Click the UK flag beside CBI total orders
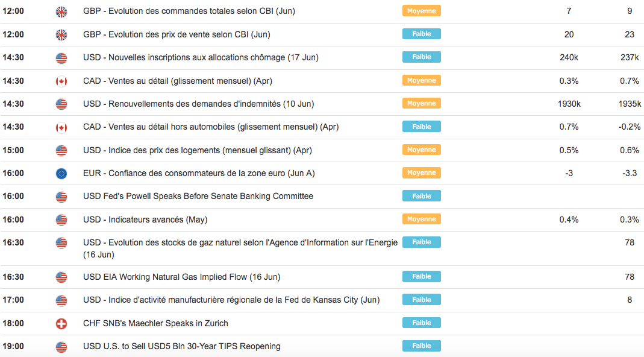The width and height of the screenshot is (644, 357). pyautogui.click(x=61, y=11)
